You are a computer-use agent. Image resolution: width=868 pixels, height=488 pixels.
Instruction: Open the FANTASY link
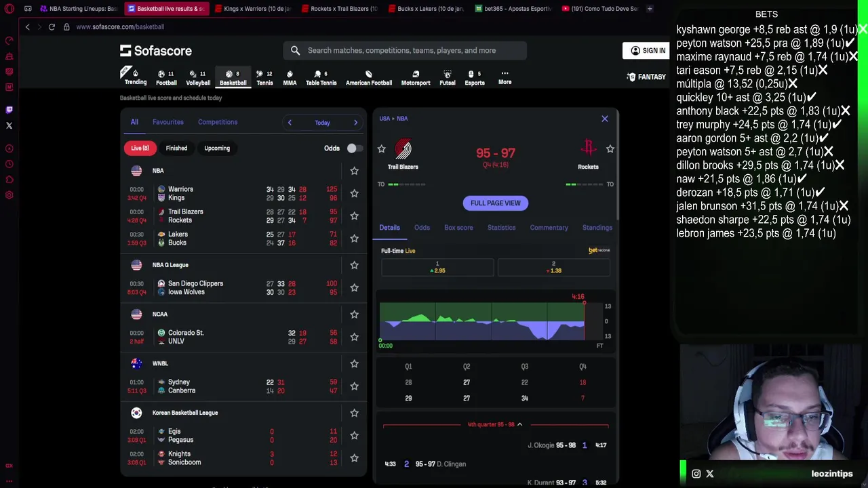click(646, 77)
